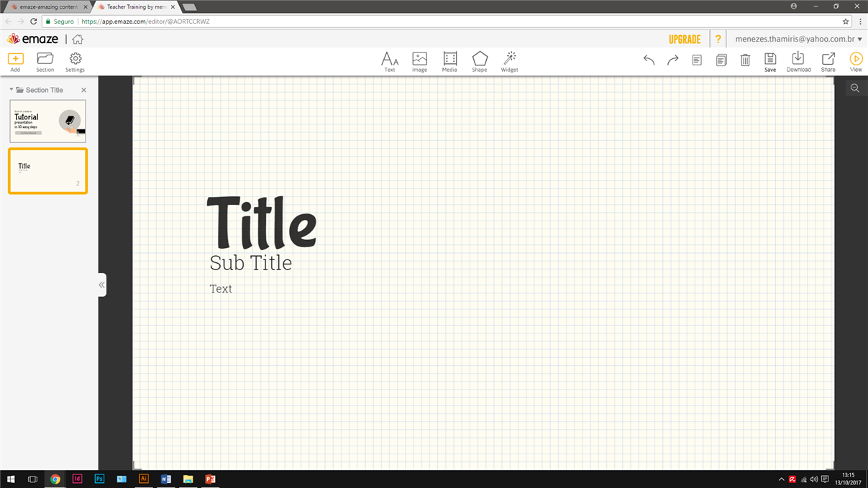Click the single-page slide notes icon
868x488 pixels.
[697, 60]
